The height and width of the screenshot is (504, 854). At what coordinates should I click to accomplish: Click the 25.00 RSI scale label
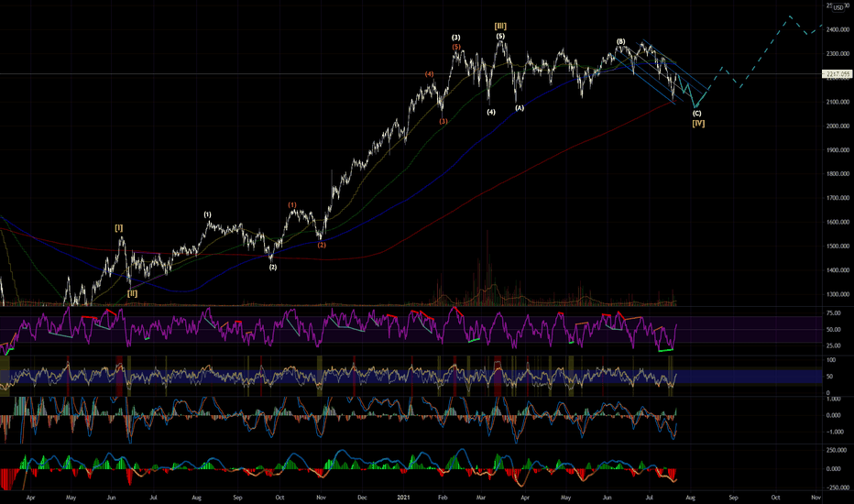coord(833,345)
